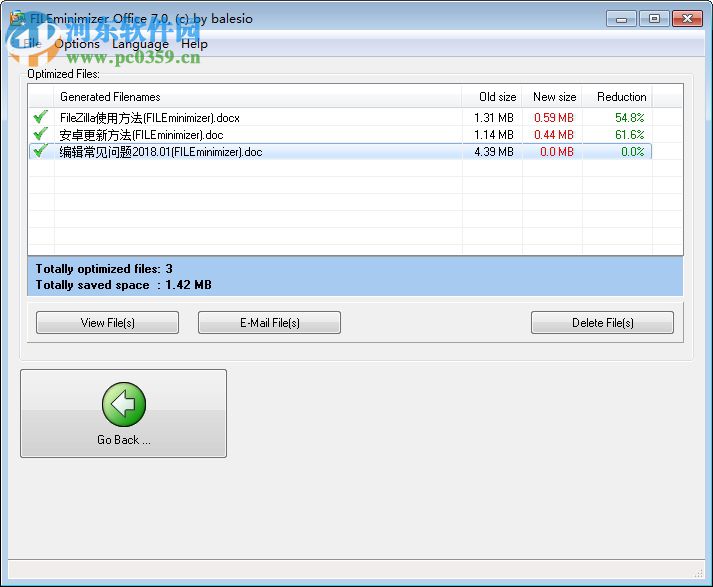713x587 pixels.
Task: Click the green checkmark beside 编辑常见问题2018.01 file
Action: [x=40, y=151]
